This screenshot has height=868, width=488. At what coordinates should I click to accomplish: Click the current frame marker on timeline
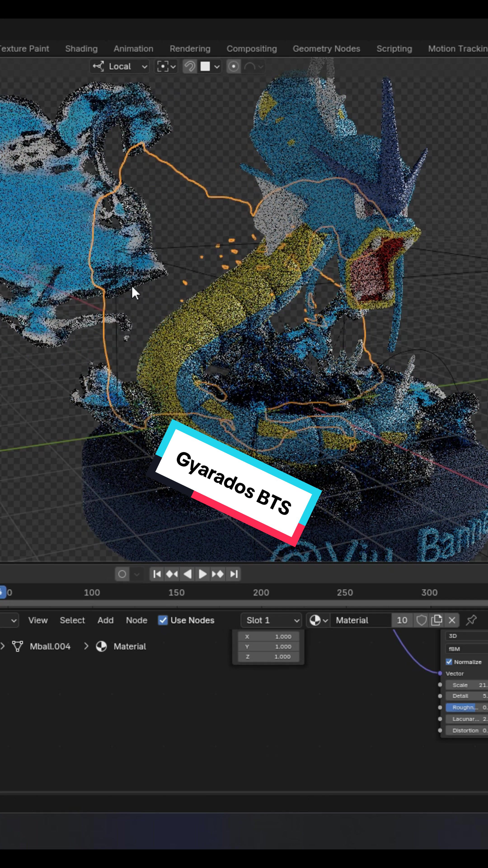3,592
